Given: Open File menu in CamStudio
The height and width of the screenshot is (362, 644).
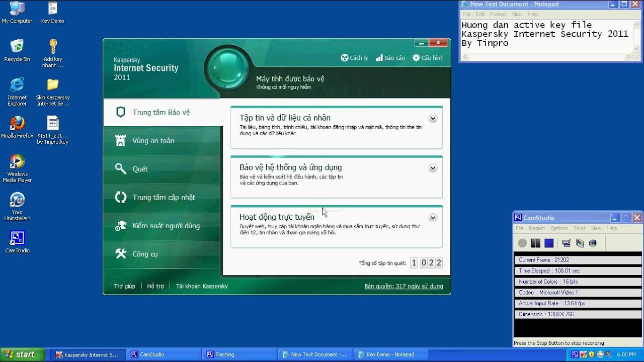Looking at the screenshot, I should coord(519,228).
